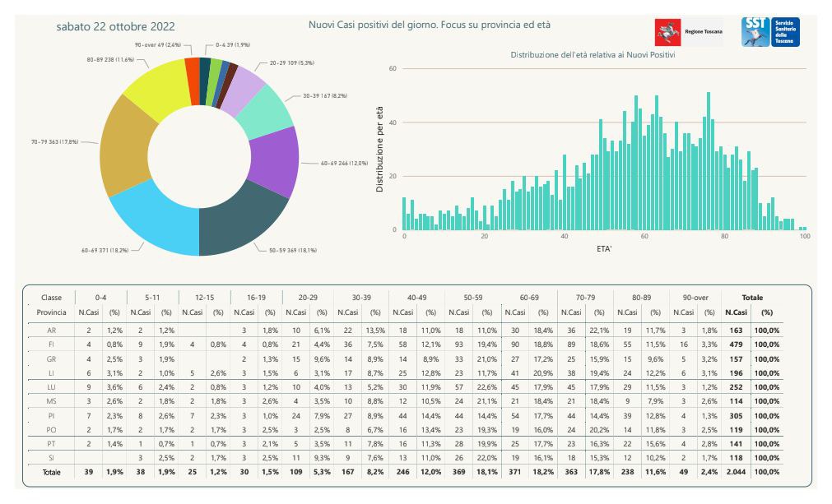
Task: Click the Totale column header
Action: click(752, 298)
